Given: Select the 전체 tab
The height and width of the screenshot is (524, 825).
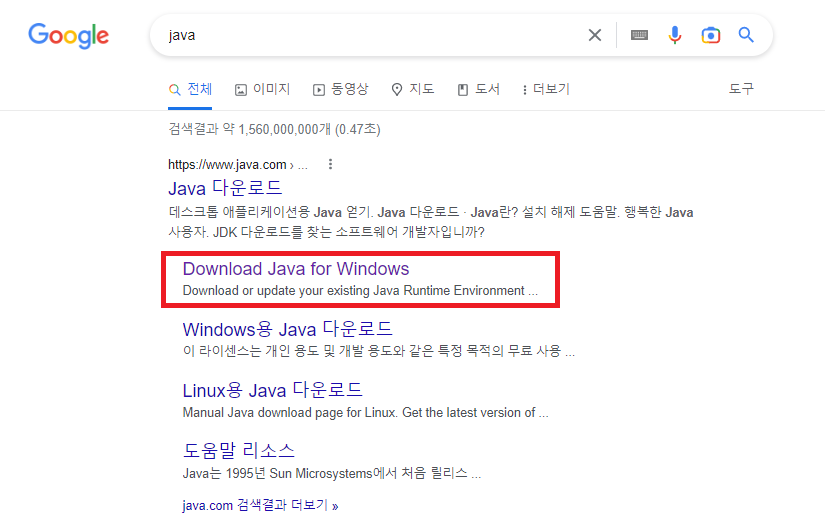Looking at the screenshot, I should 190,89.
